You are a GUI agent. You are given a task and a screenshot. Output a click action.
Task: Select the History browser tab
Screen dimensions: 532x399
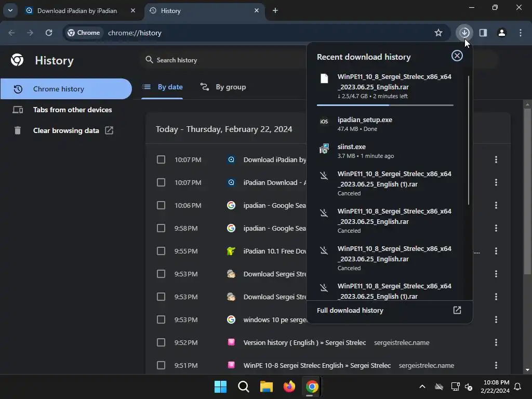(x=204, y=10)
